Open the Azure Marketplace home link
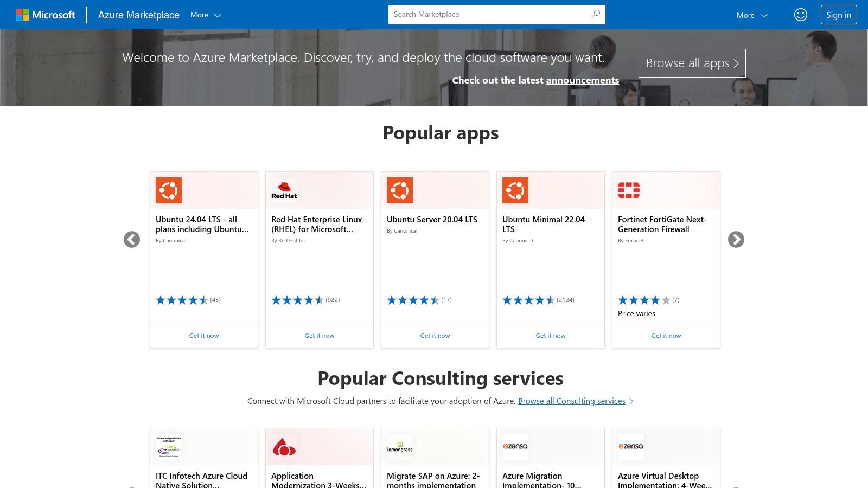Viewport: 868px width, 488px height. pos(138,15)
